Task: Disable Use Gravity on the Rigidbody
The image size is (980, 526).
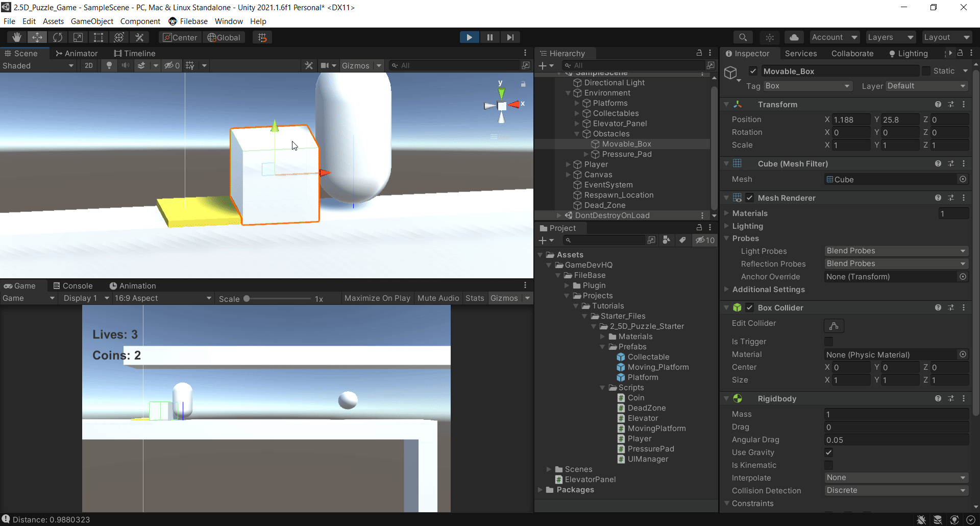Action: [x=828, y=452]
